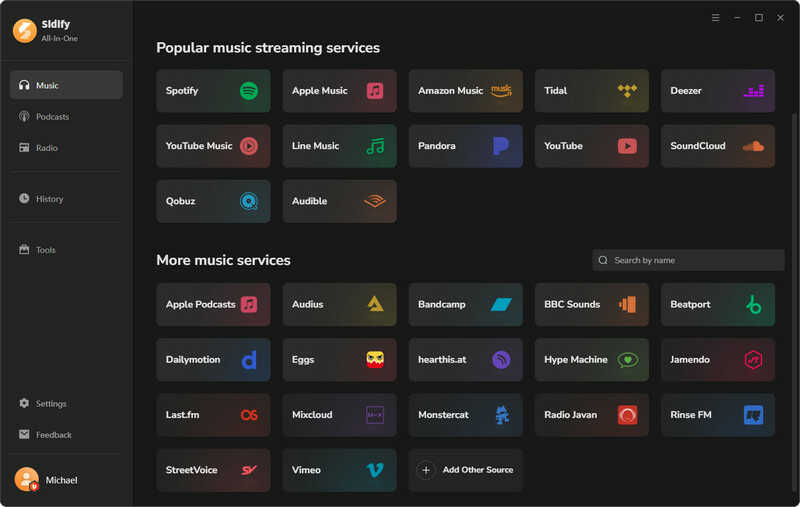Screen dimensions: 800x507
Task: Click the Beatport green logo icon
Action: pos(754,305)
